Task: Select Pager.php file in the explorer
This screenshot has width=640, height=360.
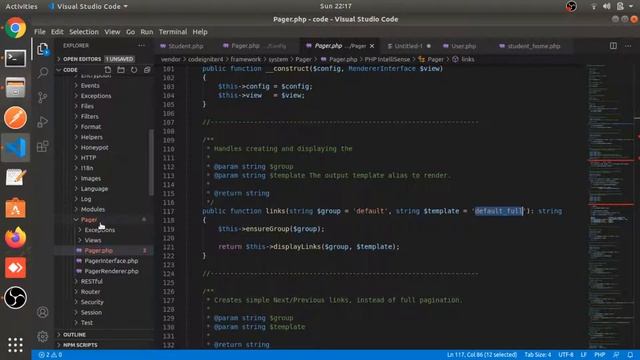Action: (98, 251)
